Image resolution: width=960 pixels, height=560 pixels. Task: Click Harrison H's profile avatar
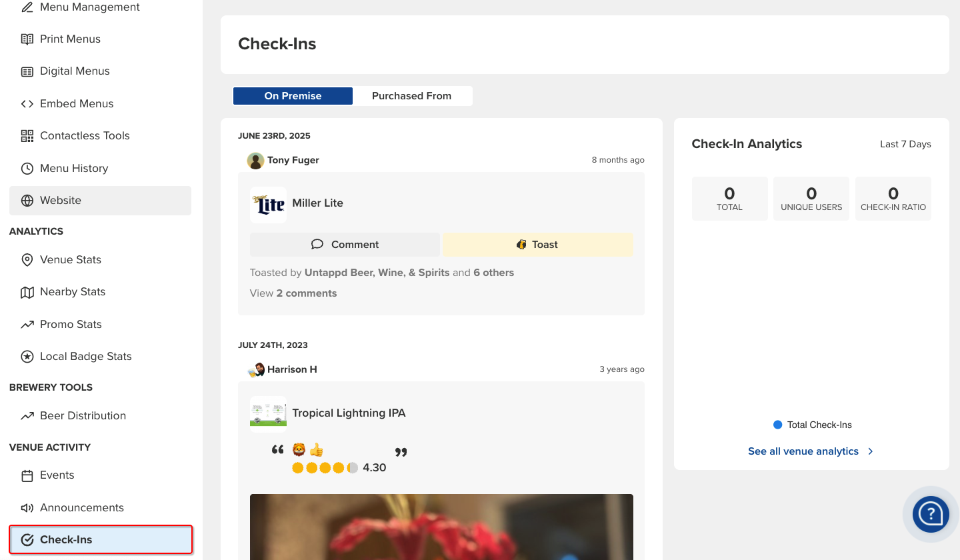[256, 370]
